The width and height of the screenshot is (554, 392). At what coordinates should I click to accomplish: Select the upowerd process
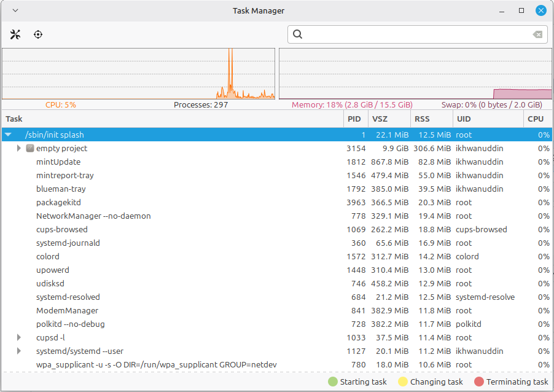click(x=277, y=270)
